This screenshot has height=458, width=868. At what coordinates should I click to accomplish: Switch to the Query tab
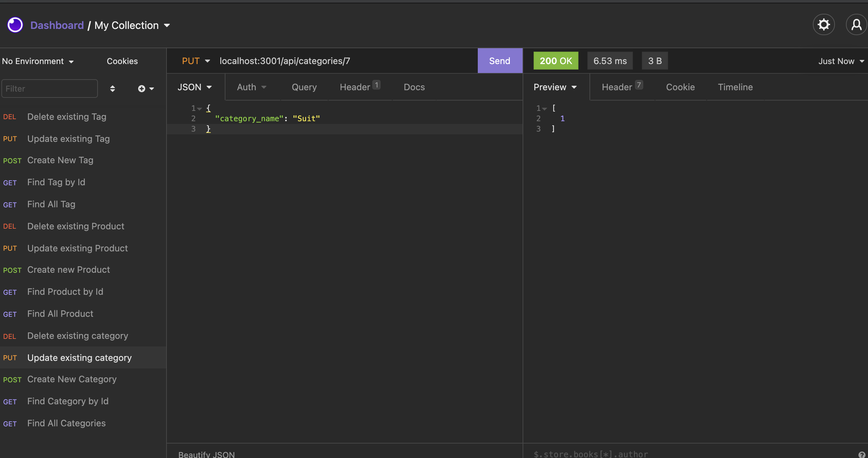pyautogui.click(x=304, y=87)
